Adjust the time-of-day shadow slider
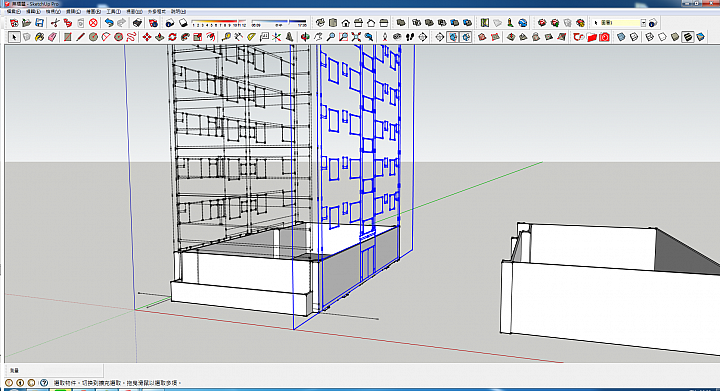 pyautogui.click(x=279, y=22)
